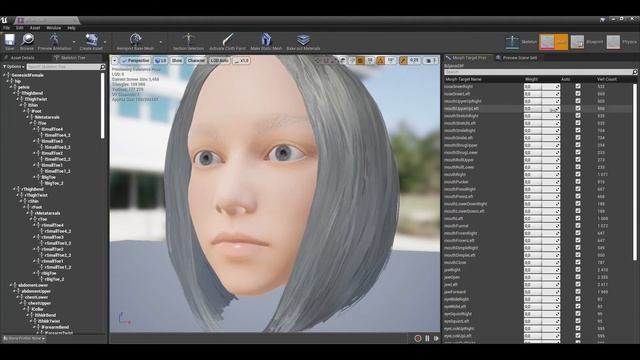Screen dimensions: 640x360
Task: Click Reimport Base Mesh icon
Action: click(x=136, y=40)
